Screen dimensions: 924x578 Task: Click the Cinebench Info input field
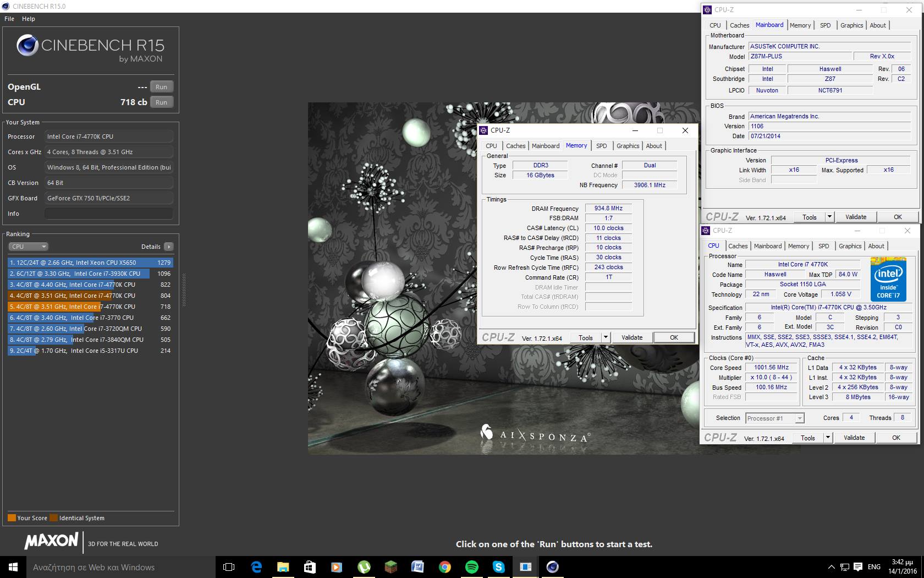pyautogui.click(x=109, y=214)
